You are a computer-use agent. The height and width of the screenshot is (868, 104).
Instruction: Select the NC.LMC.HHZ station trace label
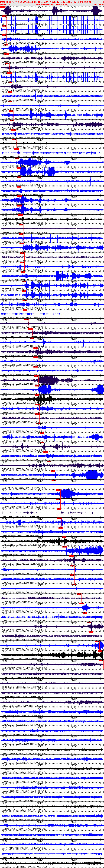(24, 223)
